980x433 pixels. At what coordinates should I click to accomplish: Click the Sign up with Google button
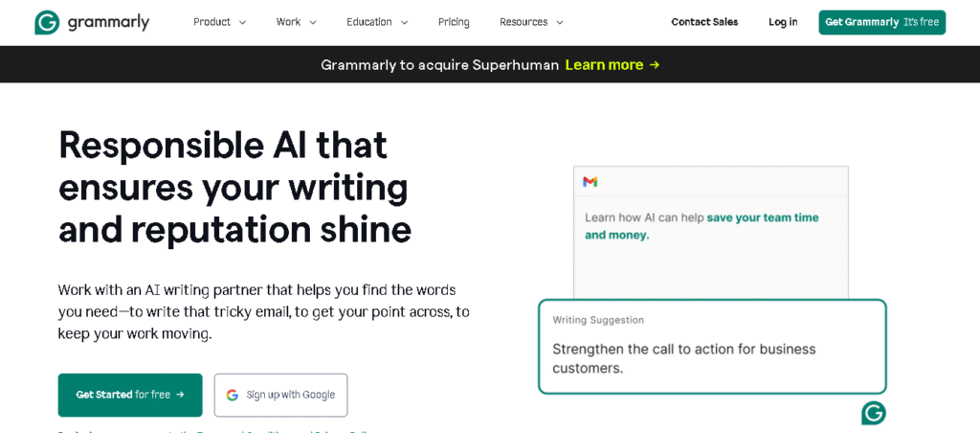point(280,395)
